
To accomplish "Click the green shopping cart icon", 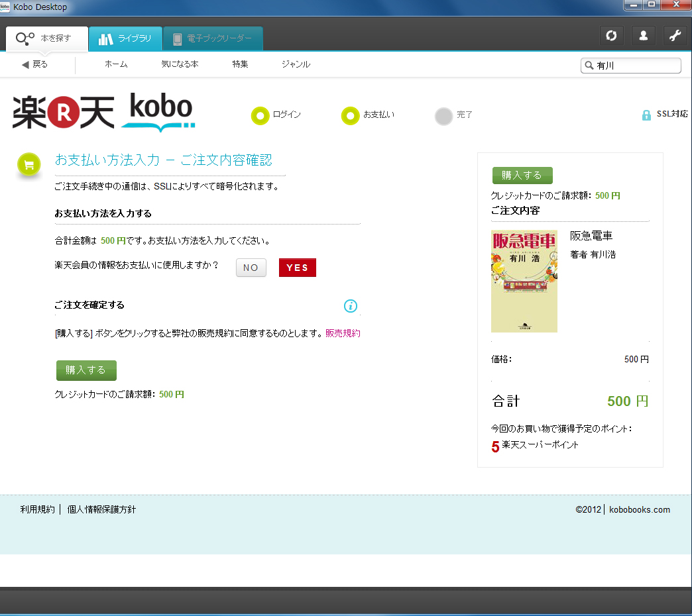I will click(x=29, y=165).
